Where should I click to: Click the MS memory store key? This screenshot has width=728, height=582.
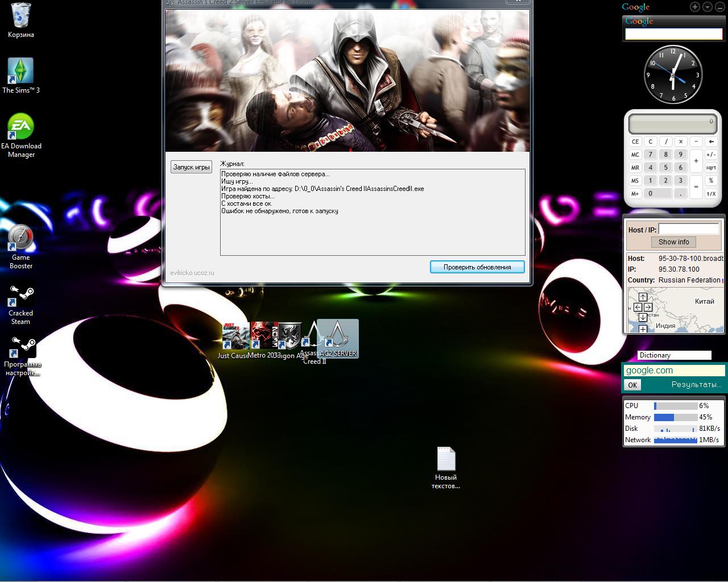click(x=635, y=180)
